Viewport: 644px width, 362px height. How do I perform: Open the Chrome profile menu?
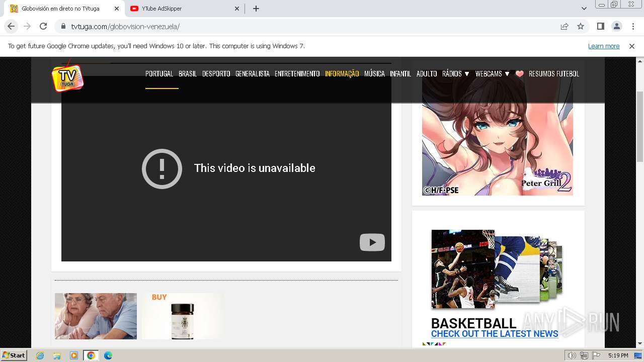(x=616, y=27)
